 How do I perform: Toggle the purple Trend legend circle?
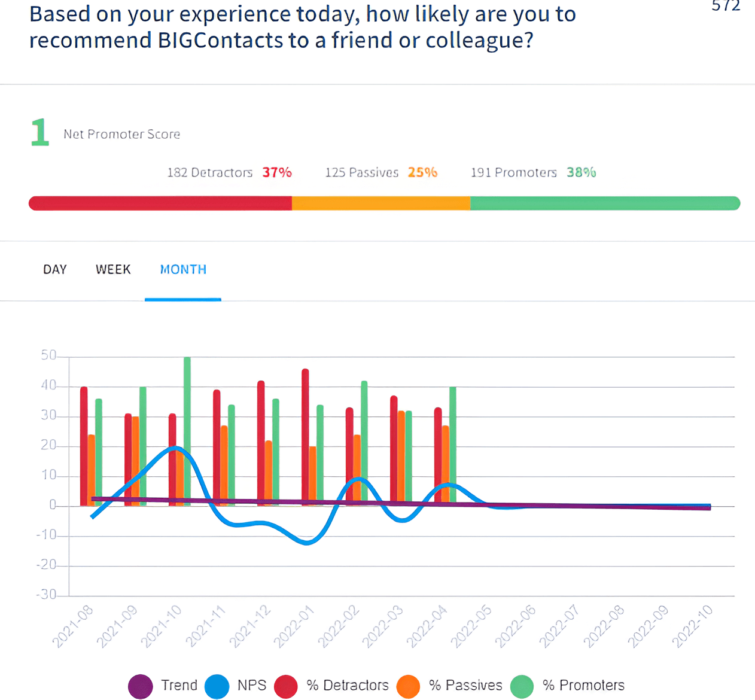coord(141,686)
